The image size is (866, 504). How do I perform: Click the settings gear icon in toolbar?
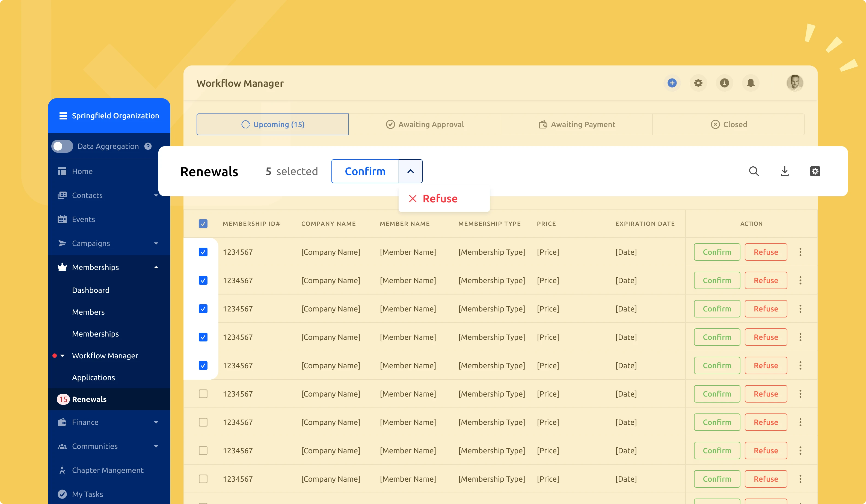coord(815,171)
